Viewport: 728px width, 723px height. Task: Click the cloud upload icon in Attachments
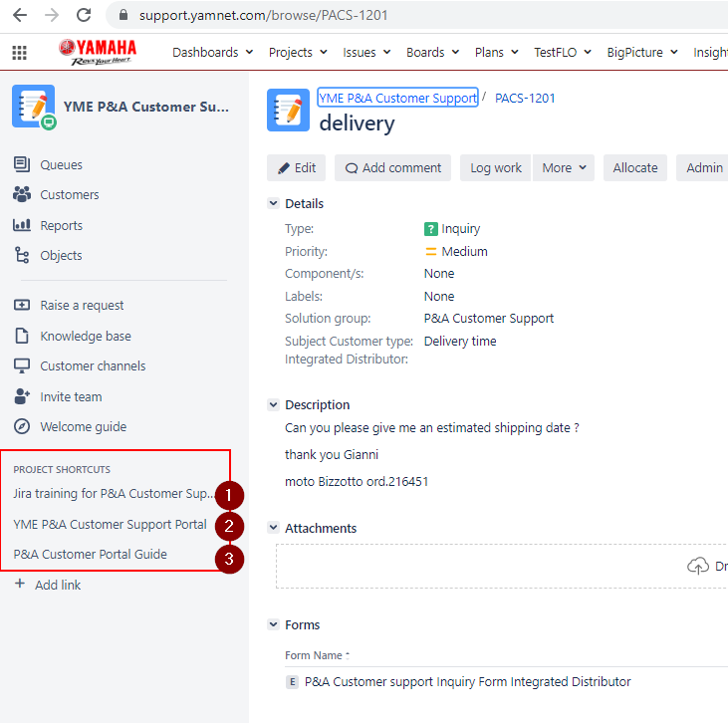click(698, 566)
